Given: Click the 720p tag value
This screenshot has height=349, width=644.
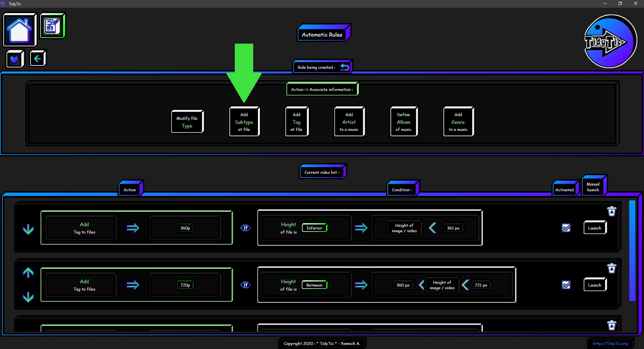Looking at the screenshot, I should pyautogui.click(x=185, y=285).
